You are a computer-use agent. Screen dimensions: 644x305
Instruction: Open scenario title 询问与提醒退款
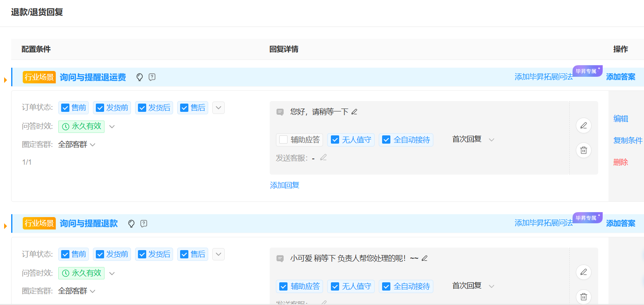[x=89, y=224]
